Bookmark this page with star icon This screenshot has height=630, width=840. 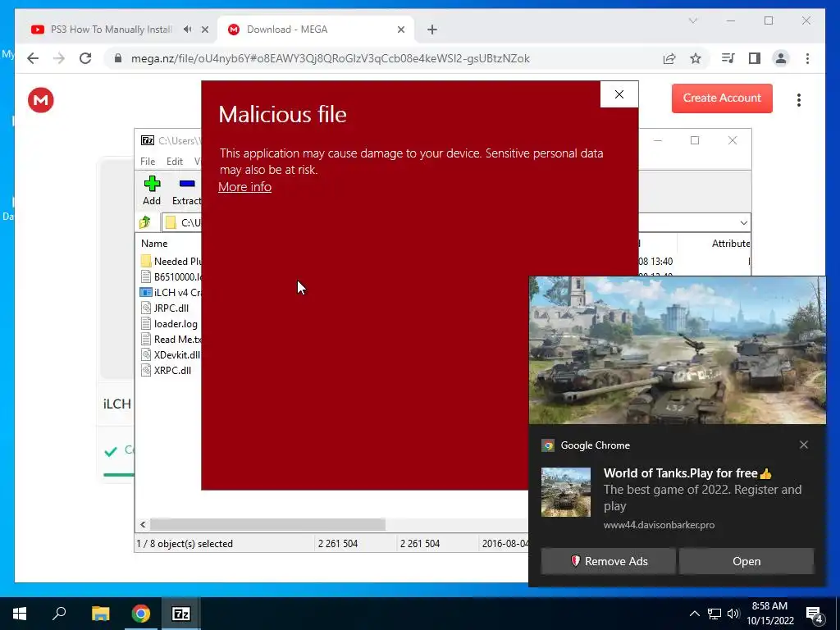(696, 58)
